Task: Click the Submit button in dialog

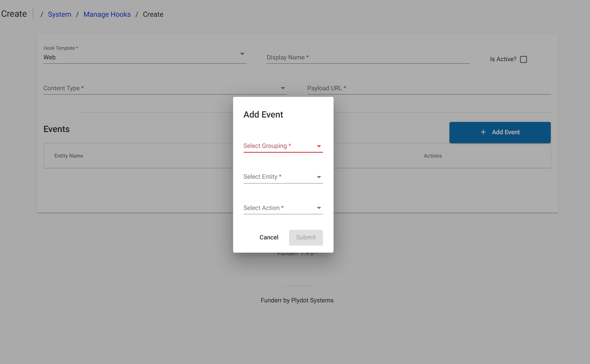Action: pos(306,238)
